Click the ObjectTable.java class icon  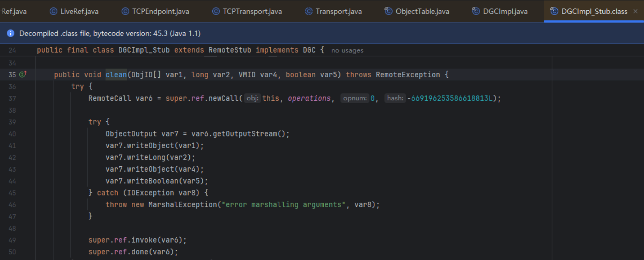pyautogui.click(x=388, y=11)
